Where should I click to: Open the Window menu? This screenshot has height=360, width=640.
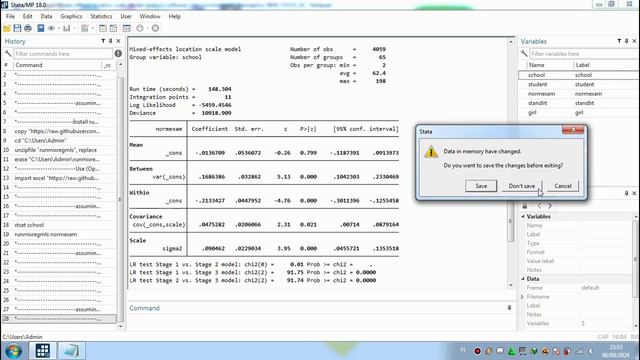[x=150, y=16]
